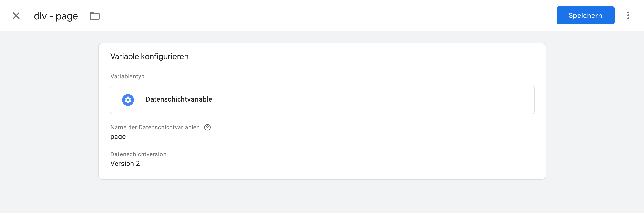
Task: Select the Datenschichtvariable type label
Action: pos(179,99)
